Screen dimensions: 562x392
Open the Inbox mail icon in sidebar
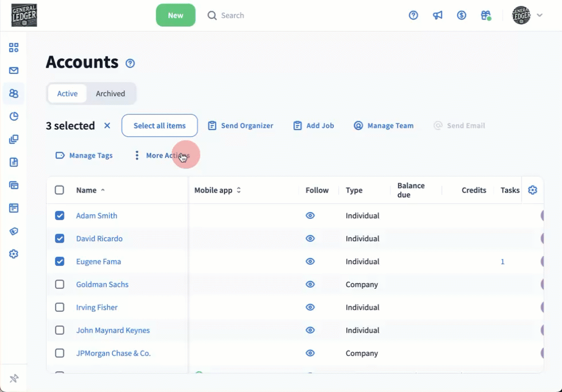tap(14, 70)
